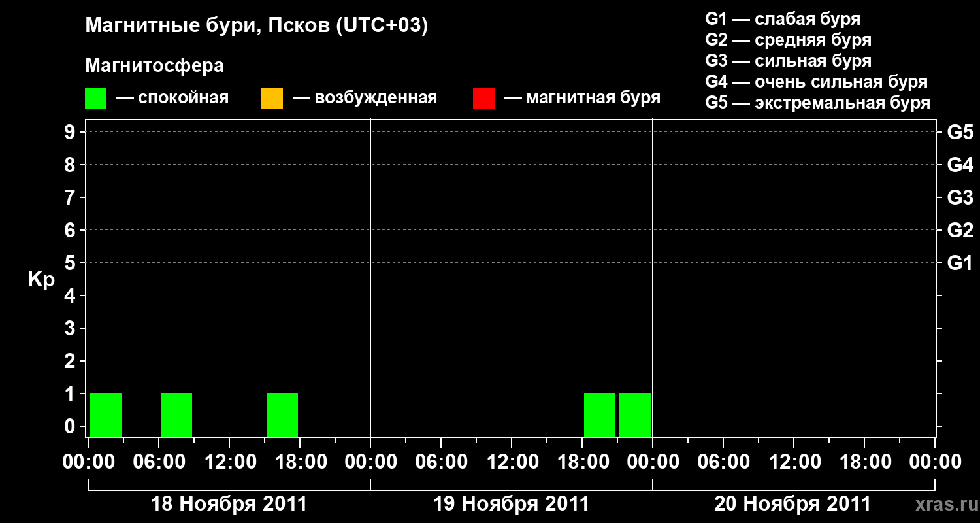Click the final '00:00' label ending 20 Ноября
Image resolution: width=980 pixels, height=523 pixels.
[x=935, y=462]
